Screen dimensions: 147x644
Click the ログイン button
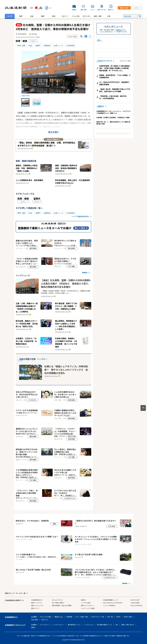[137, 8]
